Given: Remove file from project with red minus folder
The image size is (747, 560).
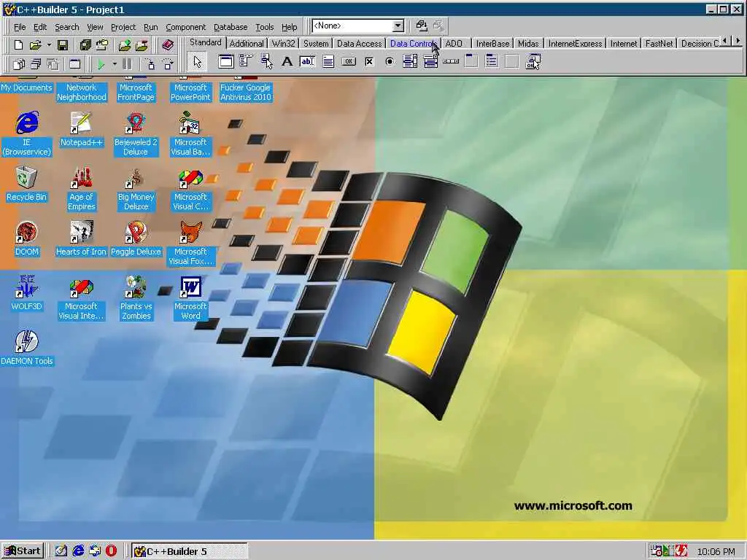Looking at the screenshot, I should point(142,45).
